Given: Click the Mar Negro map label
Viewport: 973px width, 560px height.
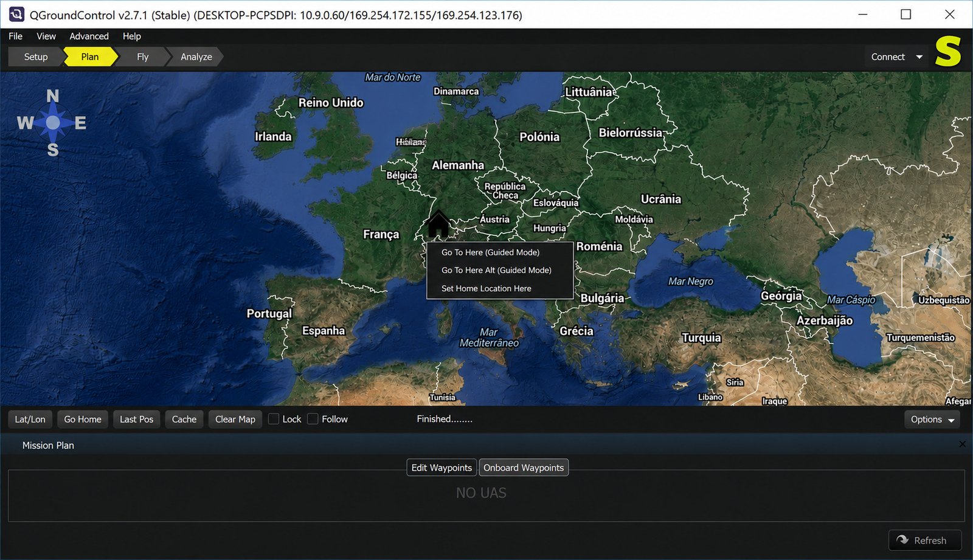Looking at the screenshot, I should [691, 282].
